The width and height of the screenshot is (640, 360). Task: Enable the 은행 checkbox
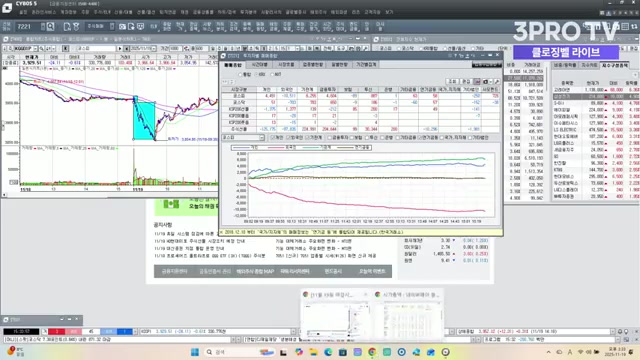coord(382,138)
